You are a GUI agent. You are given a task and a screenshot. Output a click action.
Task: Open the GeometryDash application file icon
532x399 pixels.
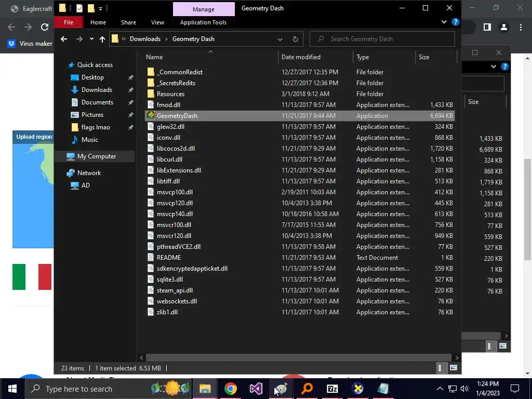point(151,116)
